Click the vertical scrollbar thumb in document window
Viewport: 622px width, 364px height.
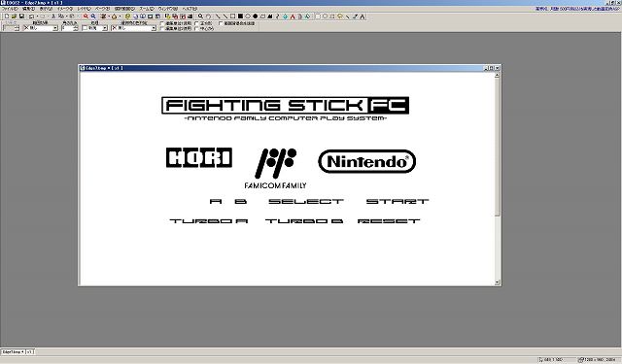tap(498, 147)
